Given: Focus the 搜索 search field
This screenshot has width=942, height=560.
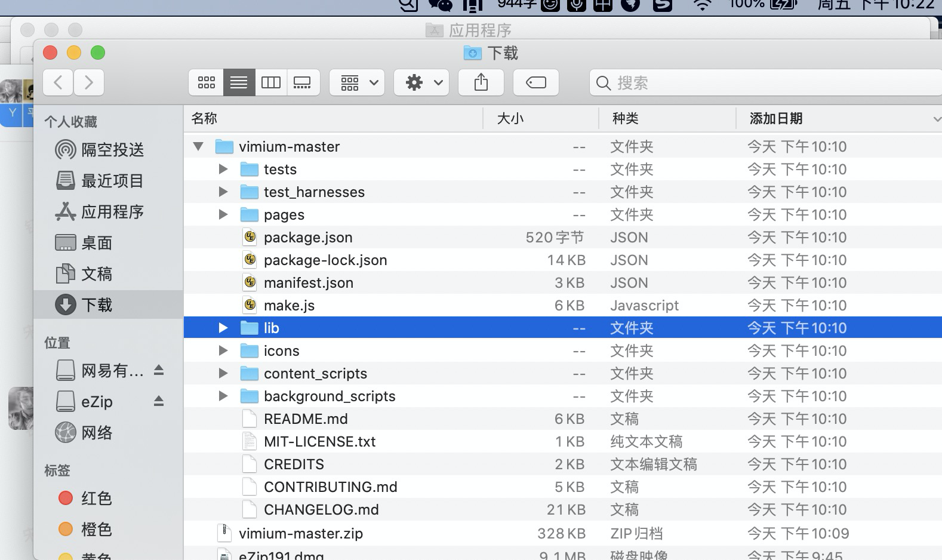Looking at the screenshot, I should tap(766, 82).
